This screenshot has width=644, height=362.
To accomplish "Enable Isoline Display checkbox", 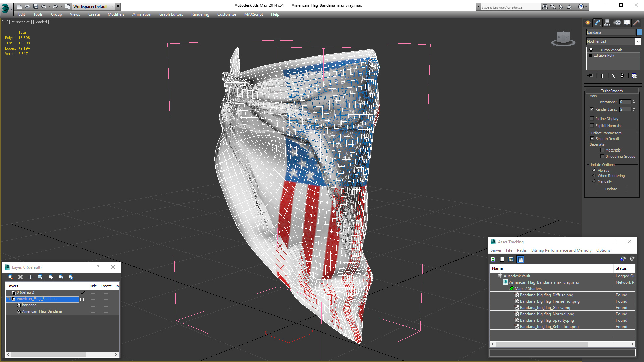I will (x=592, y=119).
